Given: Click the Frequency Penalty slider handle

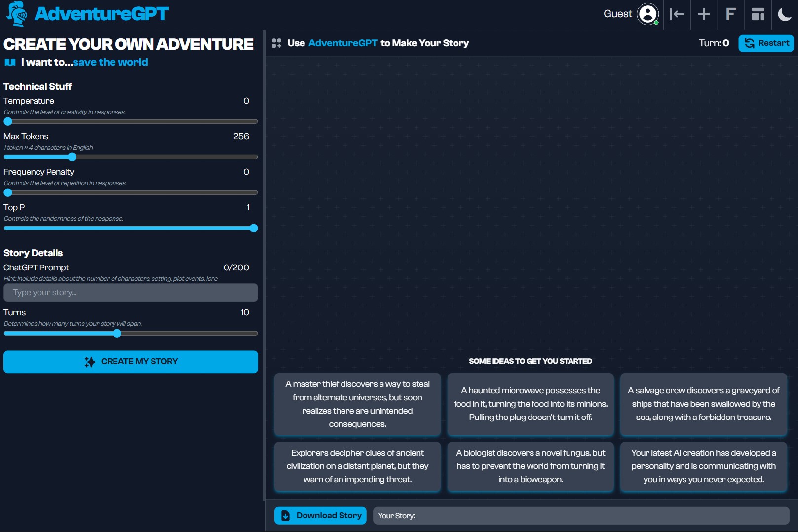Looking at the screenshot, I should coord(8,192).
